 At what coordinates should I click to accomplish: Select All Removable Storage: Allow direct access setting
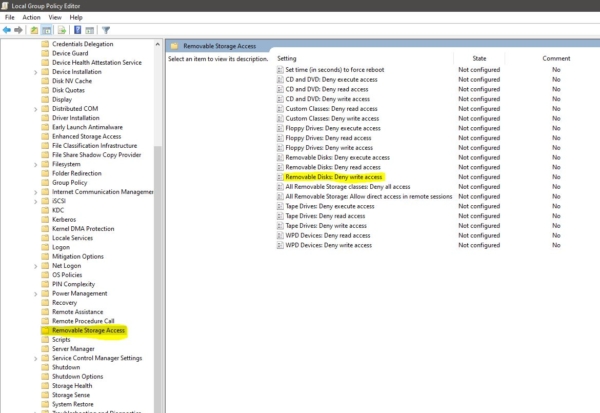pyautogui.click(x=369, y=196)
